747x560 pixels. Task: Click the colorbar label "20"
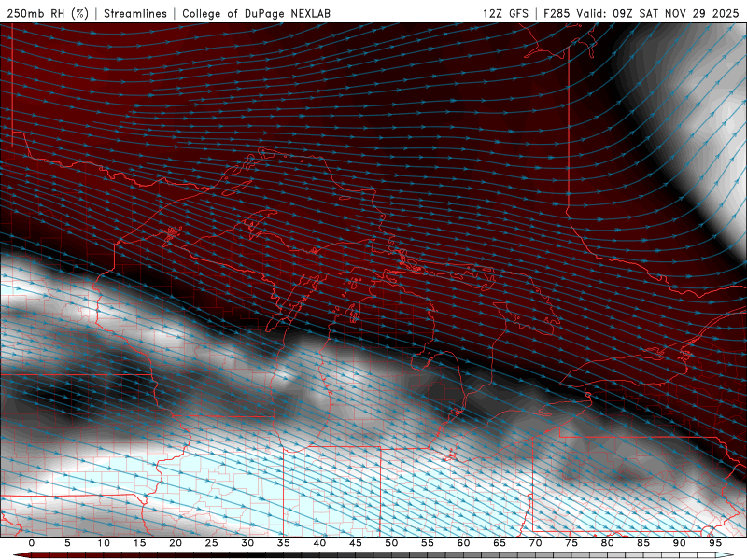pos(176,543)
